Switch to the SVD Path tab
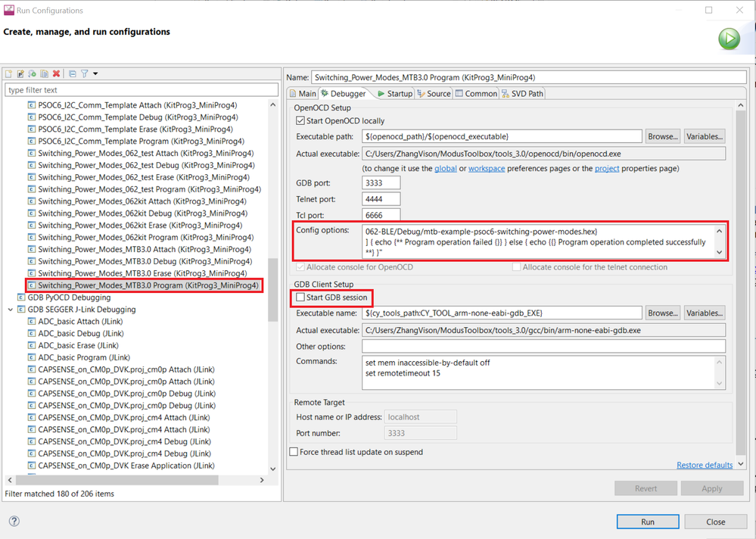Screen dimensions: 756x539 pyautogui.click(x=522, y=94)
